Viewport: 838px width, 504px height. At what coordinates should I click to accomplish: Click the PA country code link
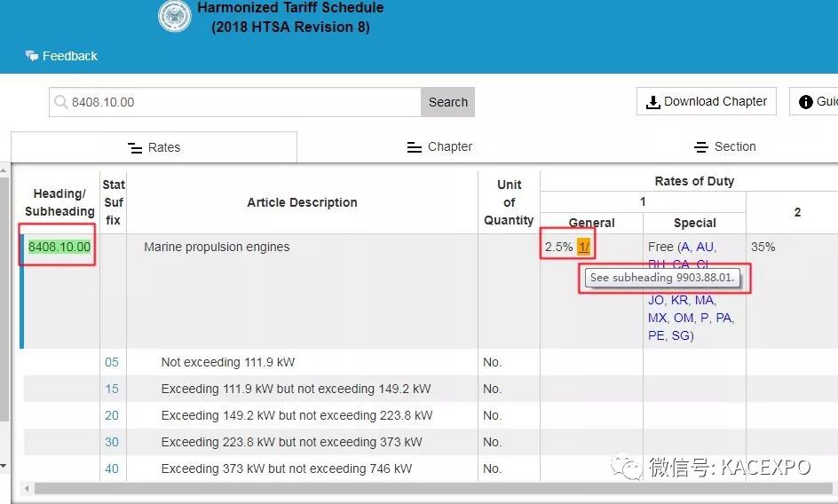pos(723,318)
